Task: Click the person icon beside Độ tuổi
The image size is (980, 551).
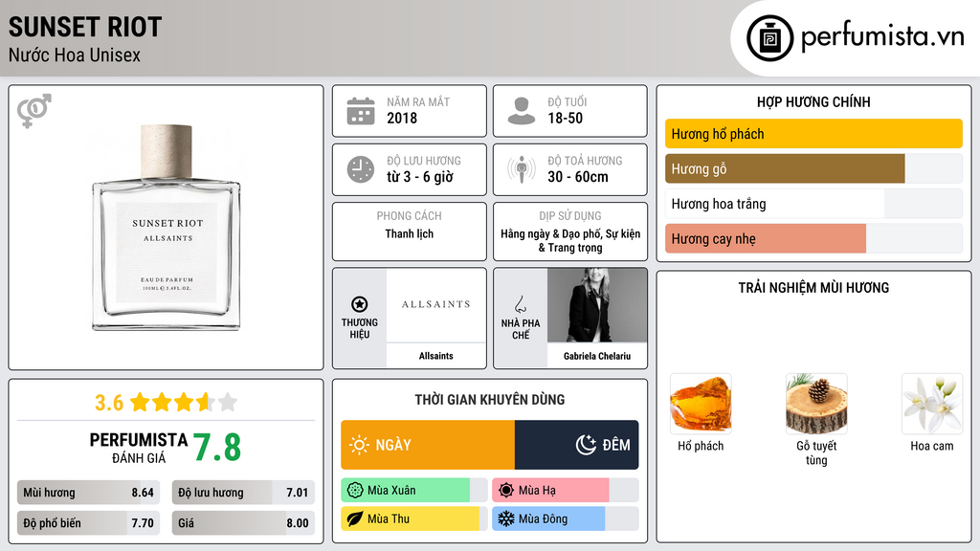Action: click(x=522, y=111)
